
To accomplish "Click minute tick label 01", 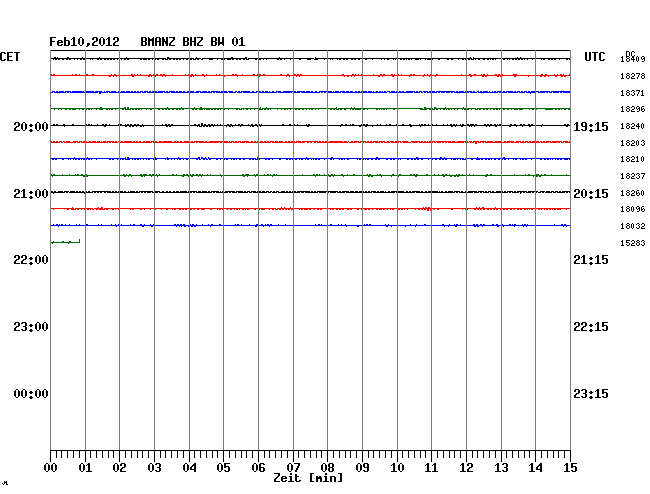I will [x=85, y=468].
